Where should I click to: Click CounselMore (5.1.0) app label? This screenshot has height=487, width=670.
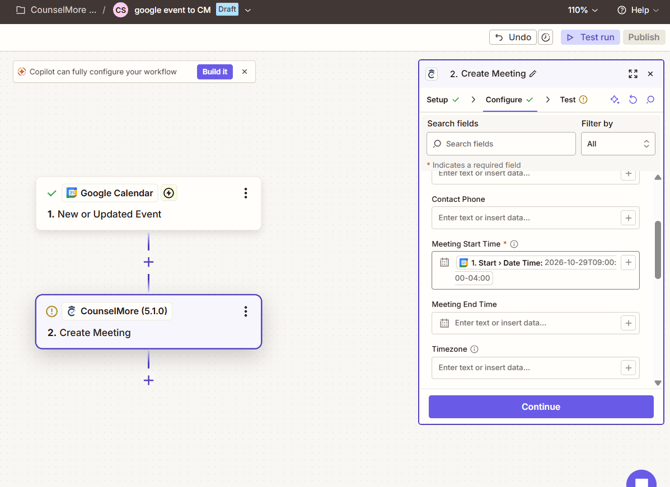click(x=118, y=311)
